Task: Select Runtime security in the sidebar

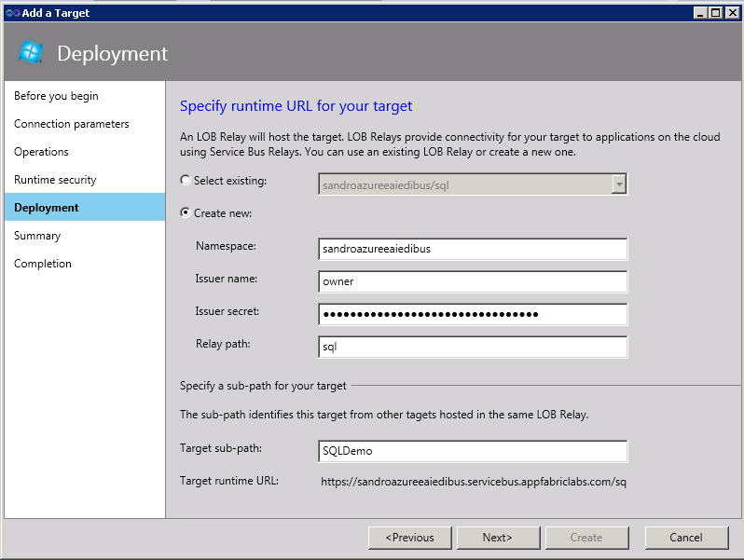Action: [x=55, y=180]
